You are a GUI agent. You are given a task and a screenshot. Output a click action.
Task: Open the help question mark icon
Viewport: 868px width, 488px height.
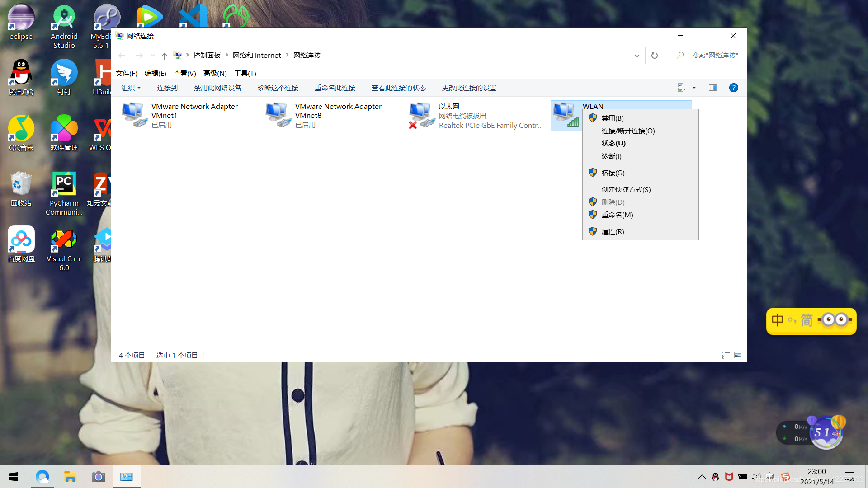pyautogui.click(x=733, y=88)
